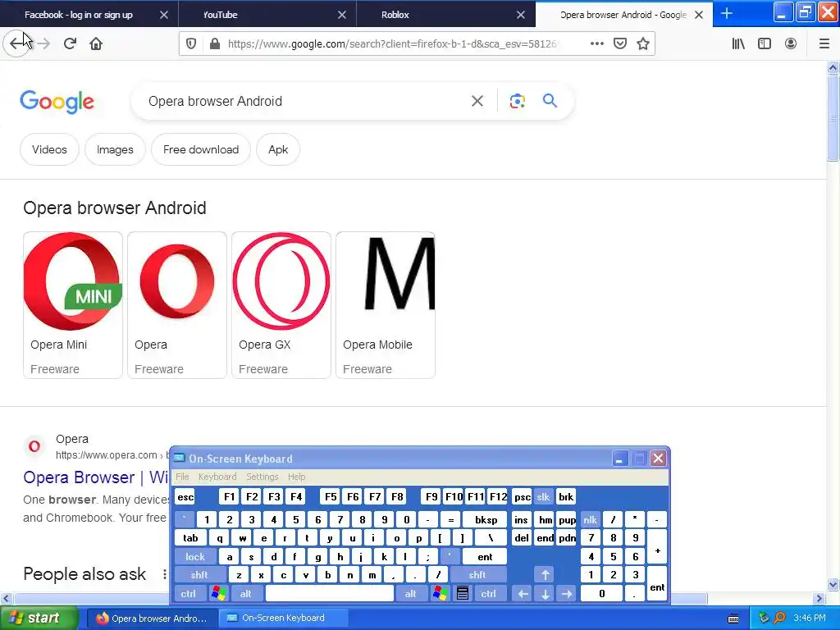Click the right arrow key on On-Screen Keyboard
840x630 pixels.
tap(567, 593)
